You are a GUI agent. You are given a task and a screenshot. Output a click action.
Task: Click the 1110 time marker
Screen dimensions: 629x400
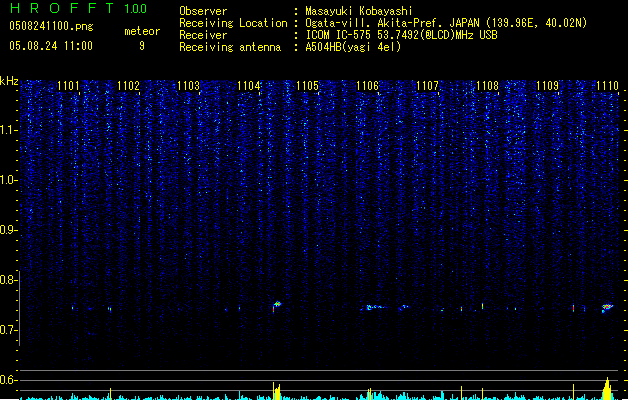(607, 86)
